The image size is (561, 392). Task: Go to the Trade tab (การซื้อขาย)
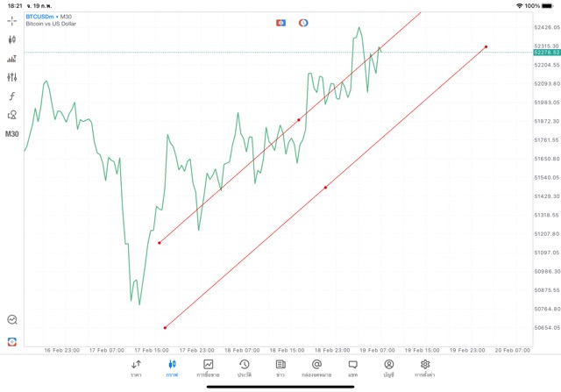point(209,367)
